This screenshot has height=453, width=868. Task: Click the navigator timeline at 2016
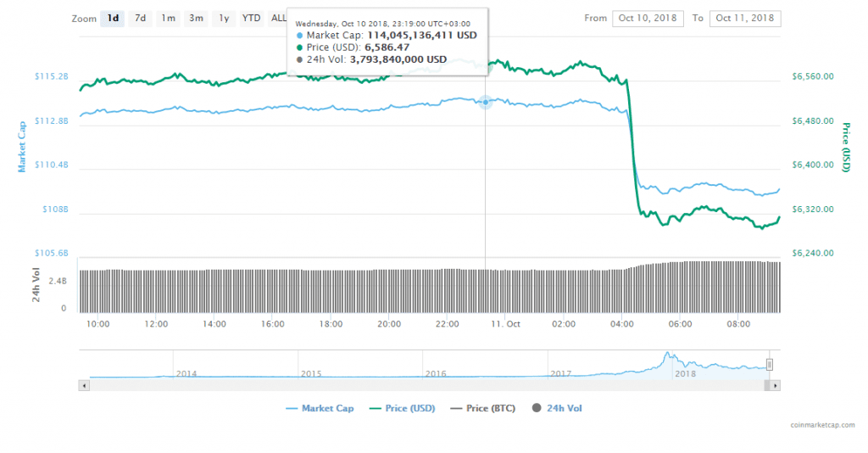click(x=436, y=372)
